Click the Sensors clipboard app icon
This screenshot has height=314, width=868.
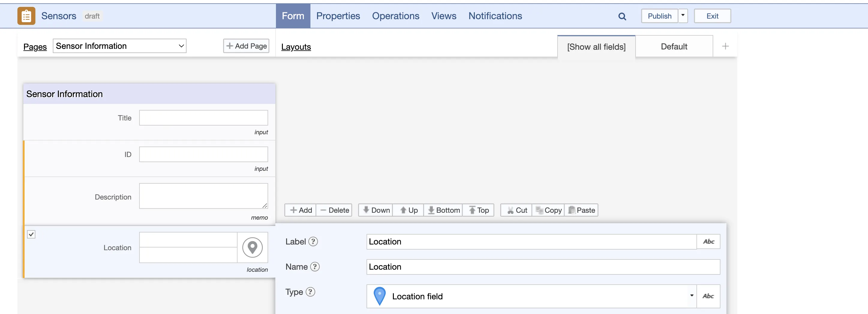coord(26,16)
